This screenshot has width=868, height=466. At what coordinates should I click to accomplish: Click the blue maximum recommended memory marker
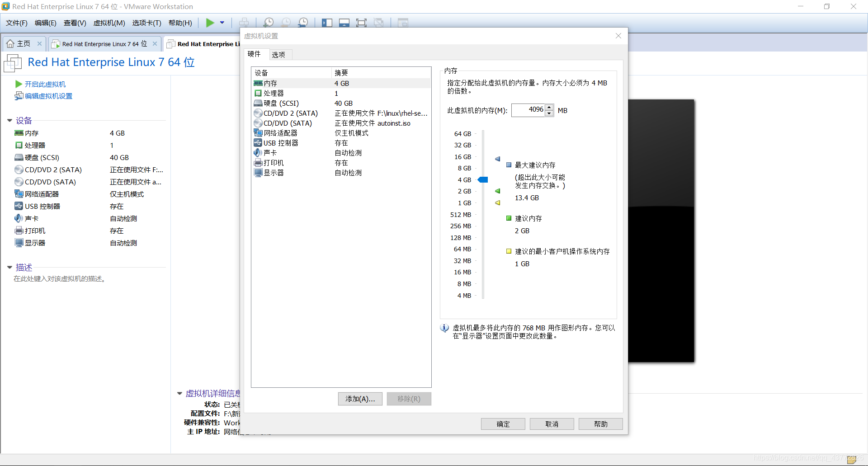pyautogui.click(x=498, y=159)
